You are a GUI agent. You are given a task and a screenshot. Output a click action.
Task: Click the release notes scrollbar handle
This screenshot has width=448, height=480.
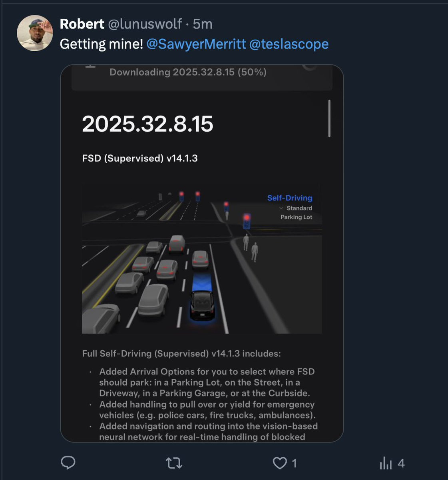tap(329, 118)
